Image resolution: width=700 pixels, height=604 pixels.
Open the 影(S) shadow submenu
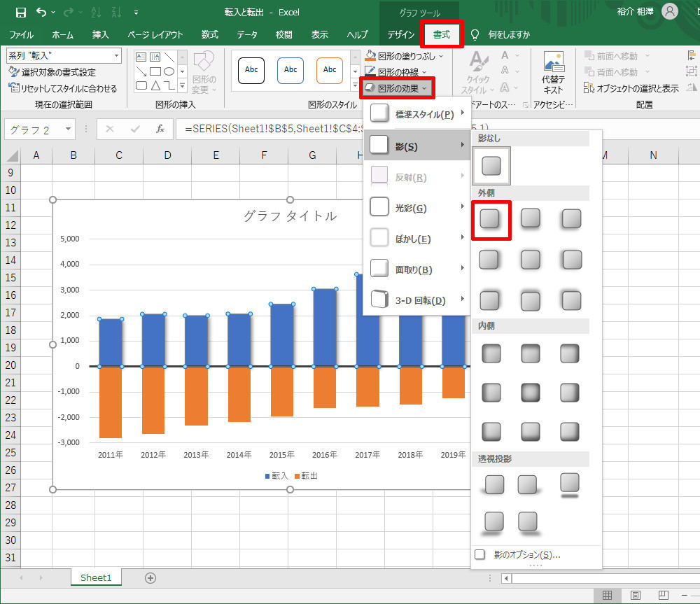point(417,145)
